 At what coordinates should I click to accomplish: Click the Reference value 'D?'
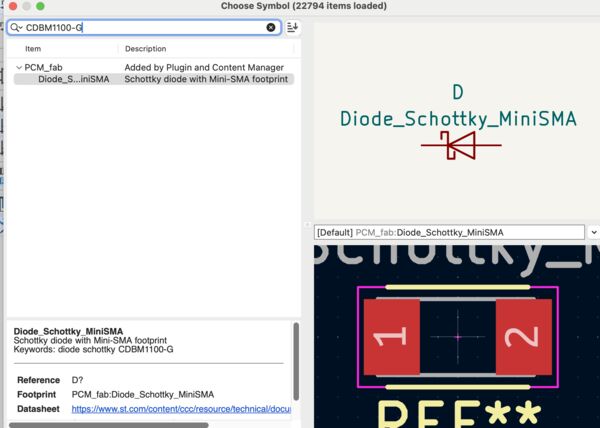point(77,380)
